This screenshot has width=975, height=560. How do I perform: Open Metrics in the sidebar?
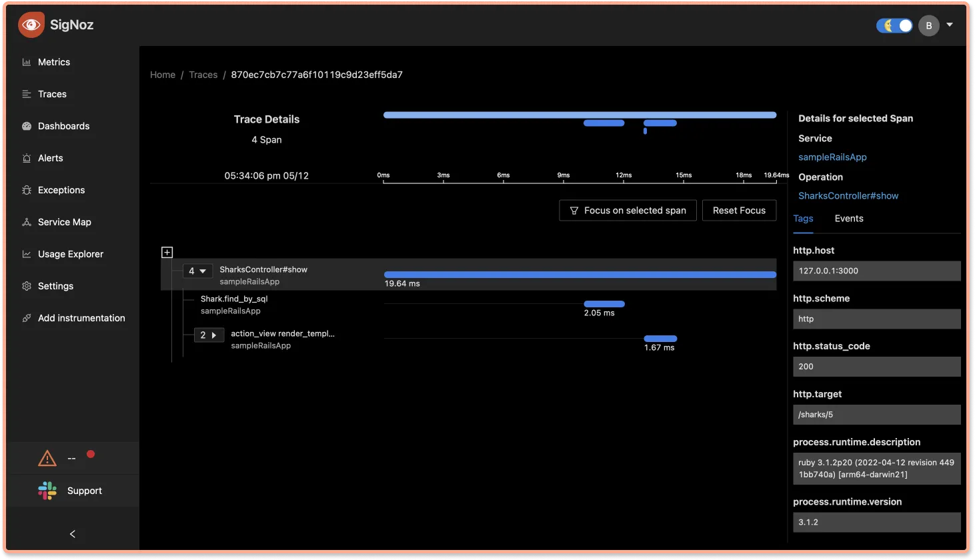(54, 62)
